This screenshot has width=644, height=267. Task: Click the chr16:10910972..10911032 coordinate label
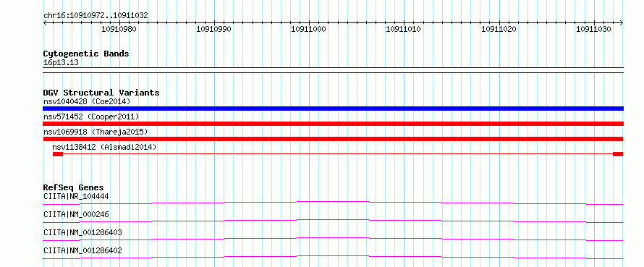coord(96,16)
